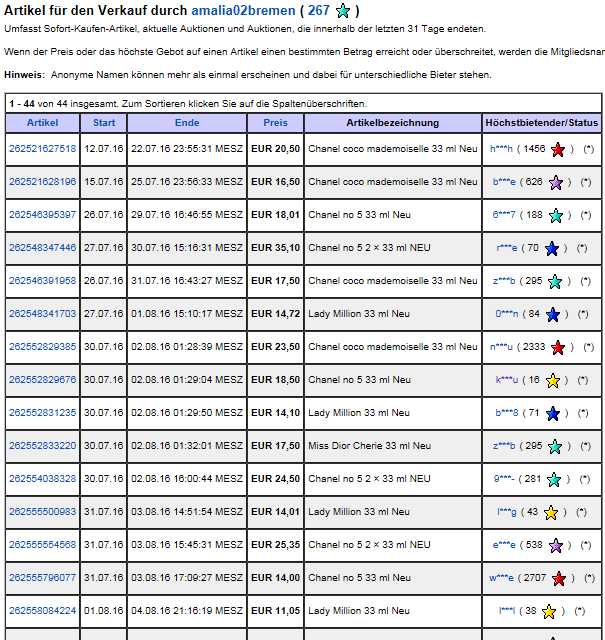Open bidder profile 6***7
605x640 pixels.
click(x=504, y=215)
